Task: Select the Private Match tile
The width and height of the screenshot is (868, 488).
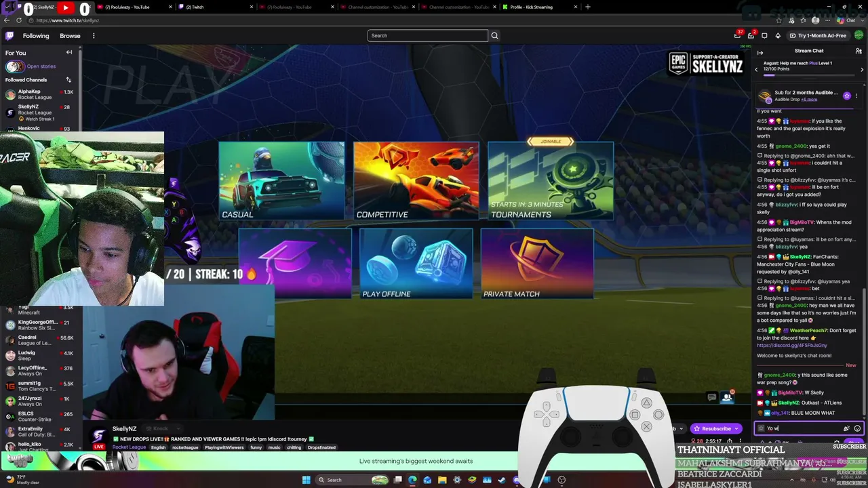Action: 537,264
